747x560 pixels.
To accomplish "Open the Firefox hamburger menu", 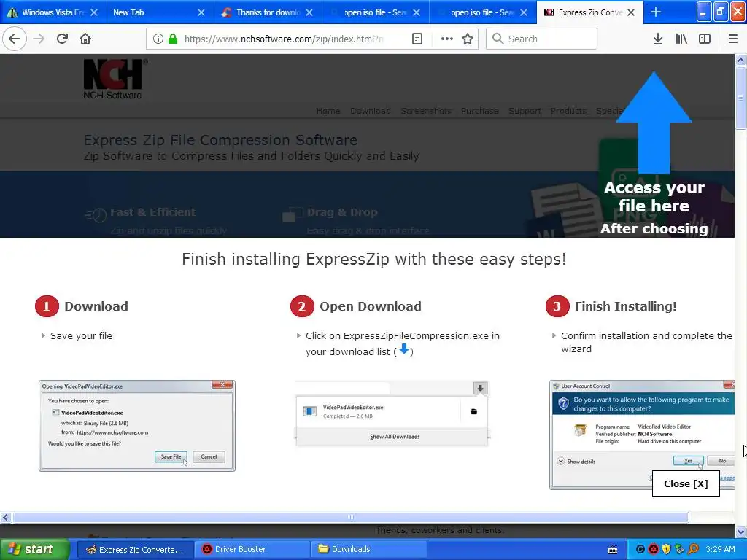I will pos(732,39).
